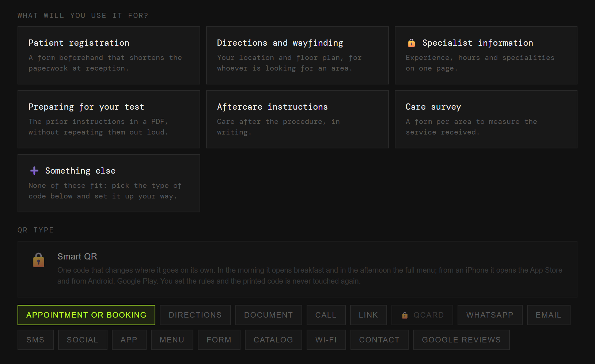Image resolution: width=595 pixels, height=364 pixels.
Task: Choose the LINK QR type
Action: [368, 315]
